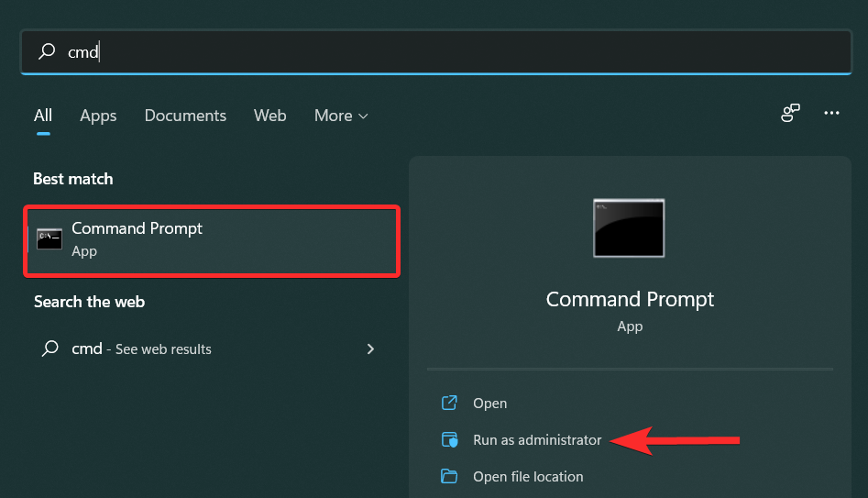Switch to the All results tab
The height and width of the screenshot is (498, 868).
(x=43, y=116)
